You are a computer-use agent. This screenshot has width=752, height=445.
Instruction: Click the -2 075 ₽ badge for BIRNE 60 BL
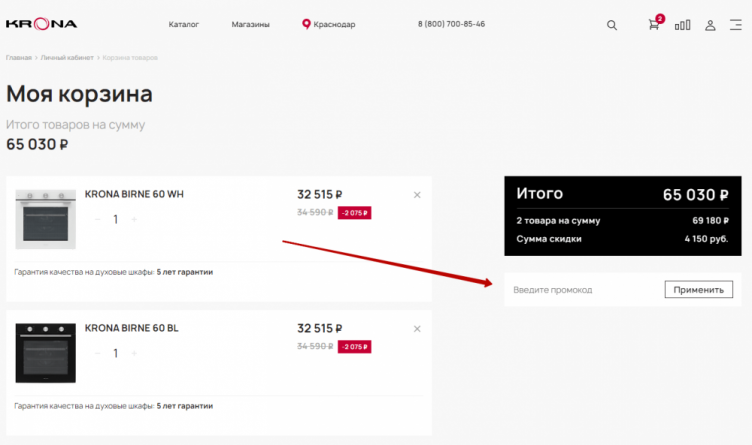(354, 347)
